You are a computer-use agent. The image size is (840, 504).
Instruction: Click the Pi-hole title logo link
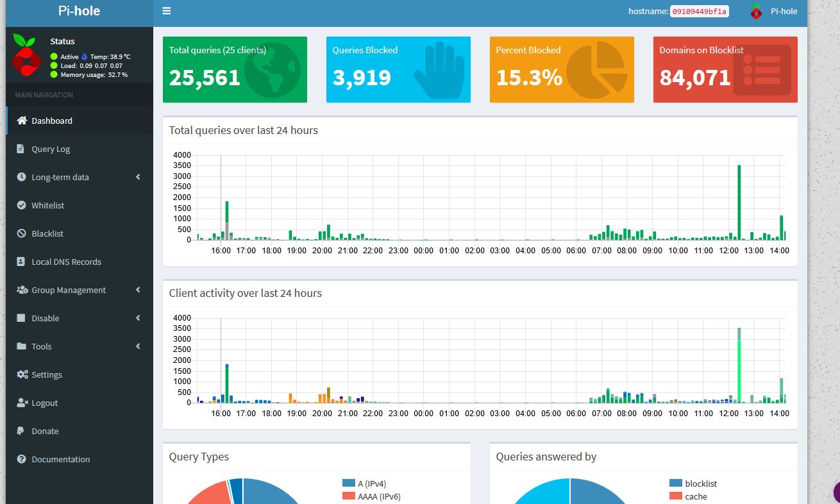pos(79,11)
